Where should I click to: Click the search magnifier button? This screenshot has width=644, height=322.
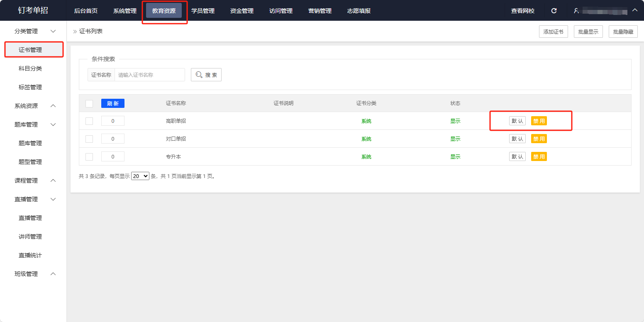click(x=206, y=75)
